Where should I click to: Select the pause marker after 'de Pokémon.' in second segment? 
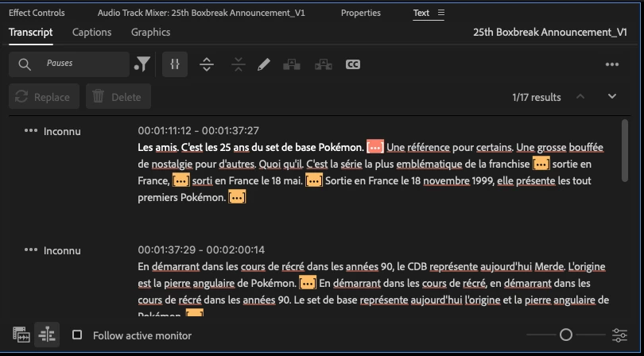[308, 283]
